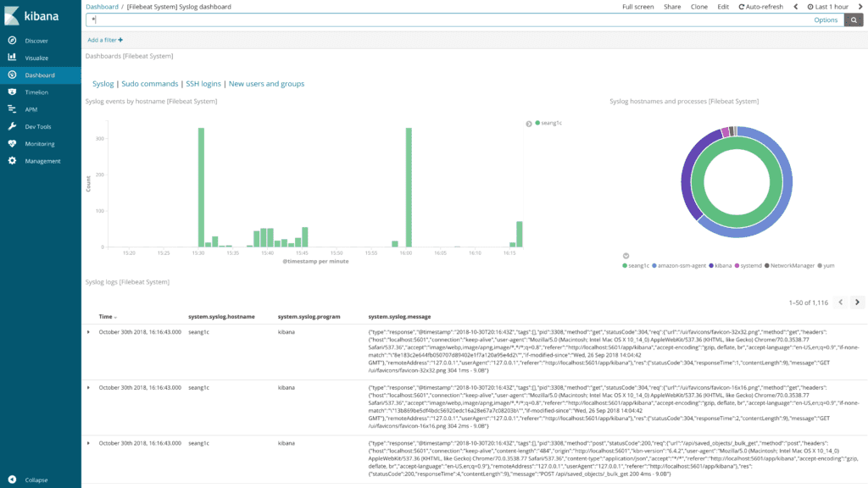Click the system.syslog.hostname column header
868x488 pixels.
[221, 317]
